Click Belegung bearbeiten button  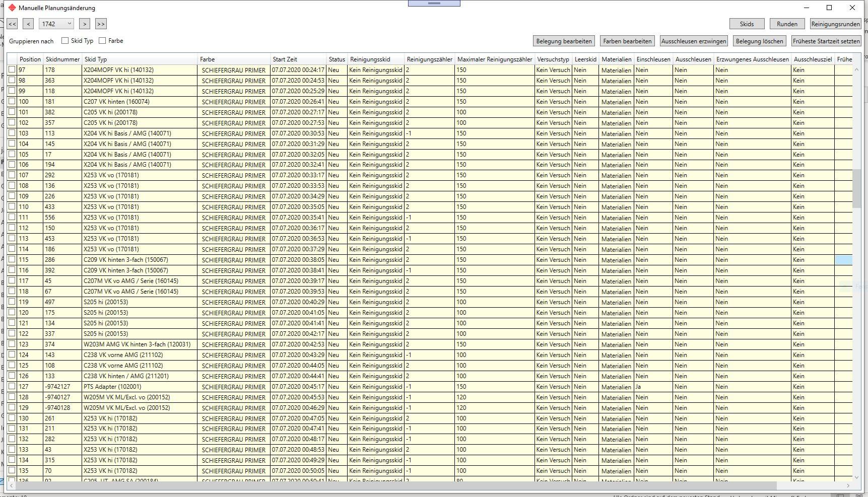coord(564,41)
